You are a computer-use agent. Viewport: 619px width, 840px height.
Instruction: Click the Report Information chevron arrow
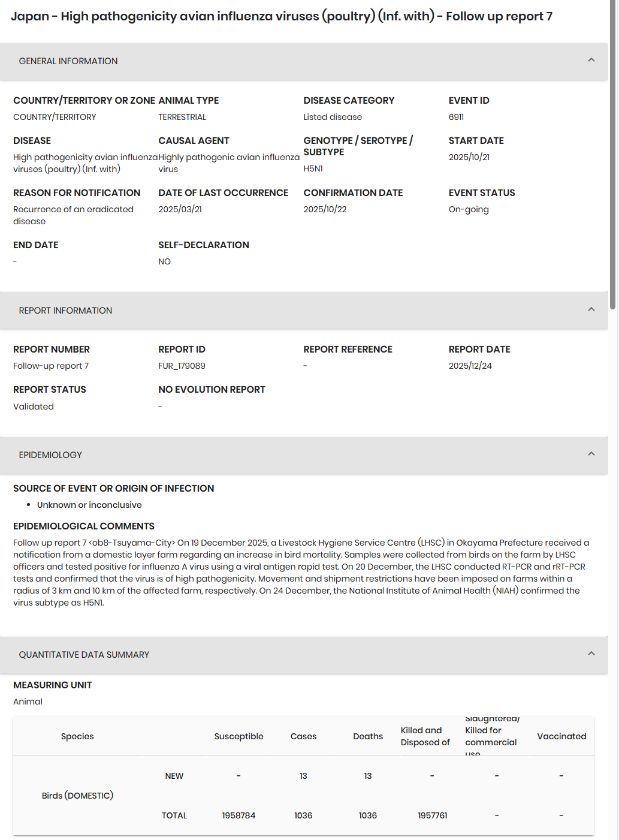[591, 309]
